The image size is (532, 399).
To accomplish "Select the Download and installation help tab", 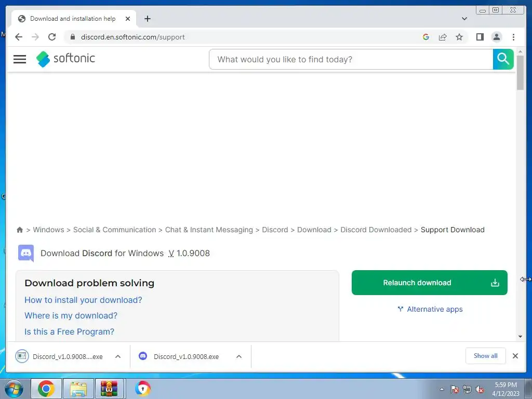I will click(74, 19).
